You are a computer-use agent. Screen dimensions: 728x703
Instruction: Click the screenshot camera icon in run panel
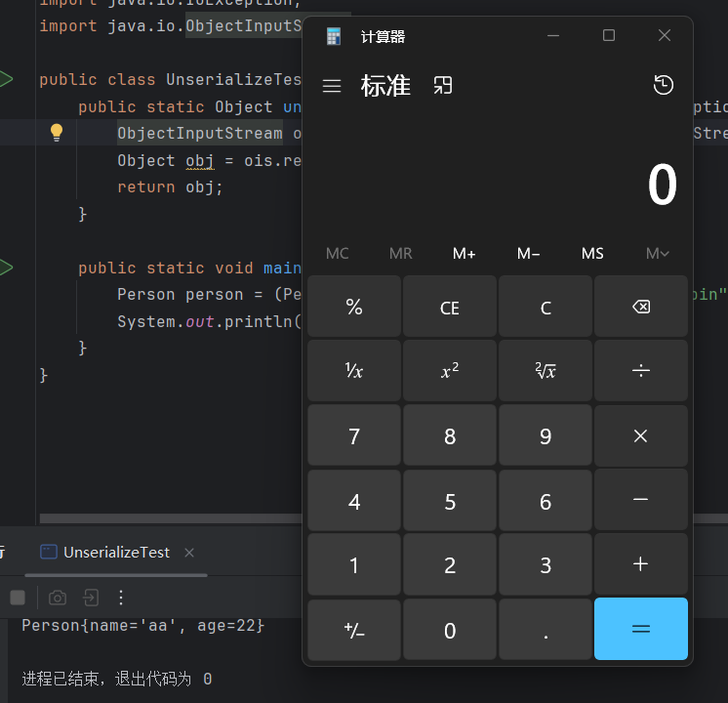tap(58, 598)
